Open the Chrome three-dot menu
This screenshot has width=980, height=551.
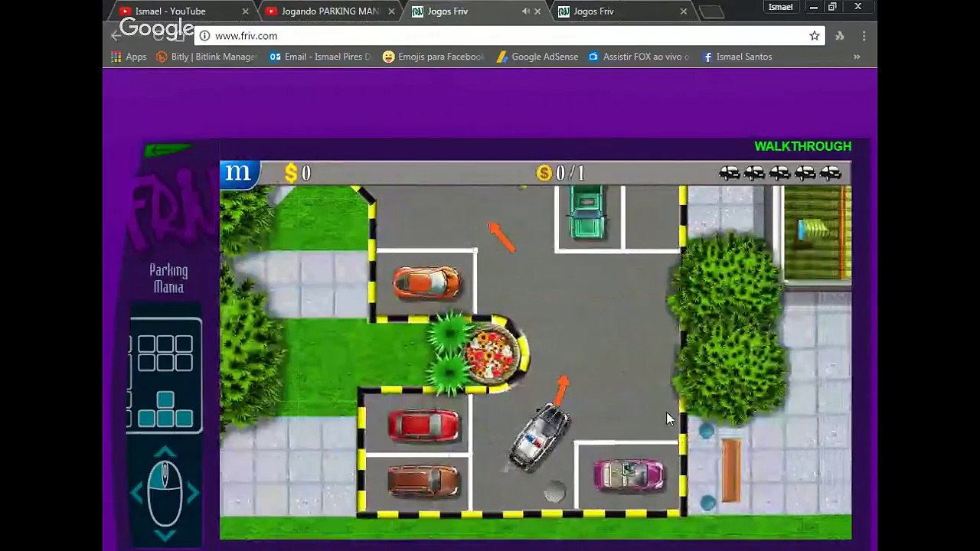tap(864, 36)
